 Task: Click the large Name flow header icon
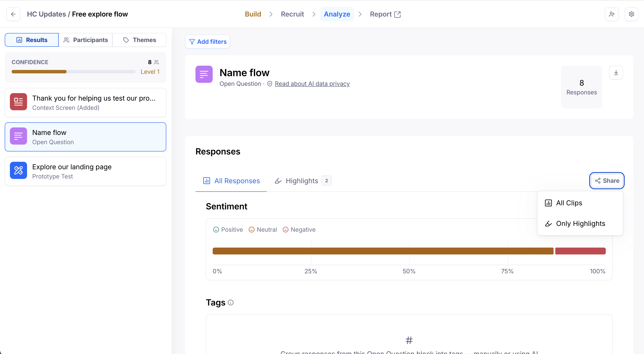(204, 74)
